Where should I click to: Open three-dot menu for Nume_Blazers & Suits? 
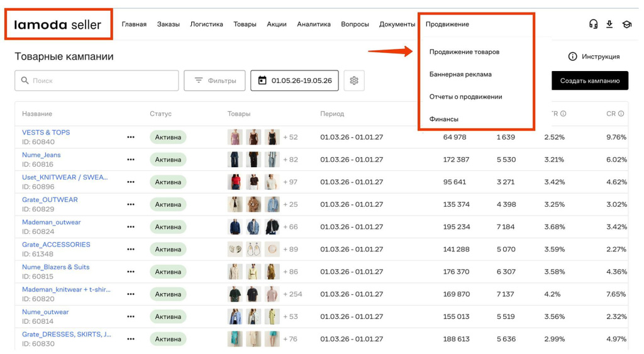click(131, 272)
